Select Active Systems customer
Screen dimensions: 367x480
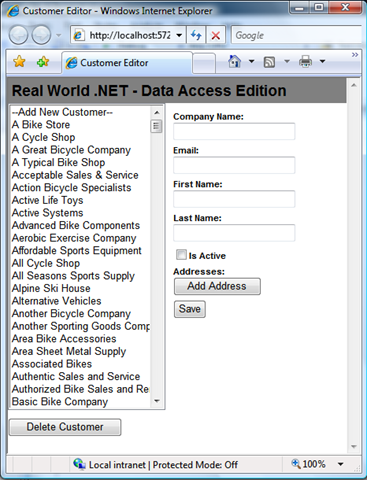(80, 213)
